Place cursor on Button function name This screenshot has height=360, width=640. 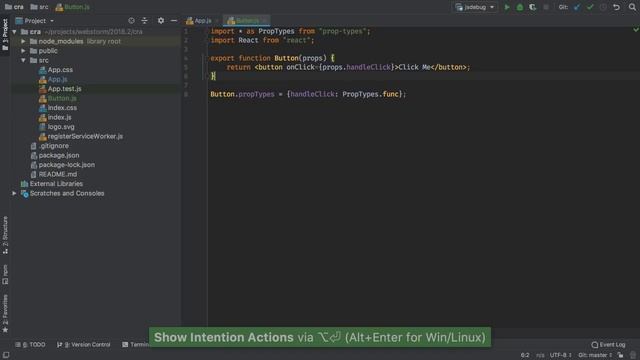[x=287, y=58]
